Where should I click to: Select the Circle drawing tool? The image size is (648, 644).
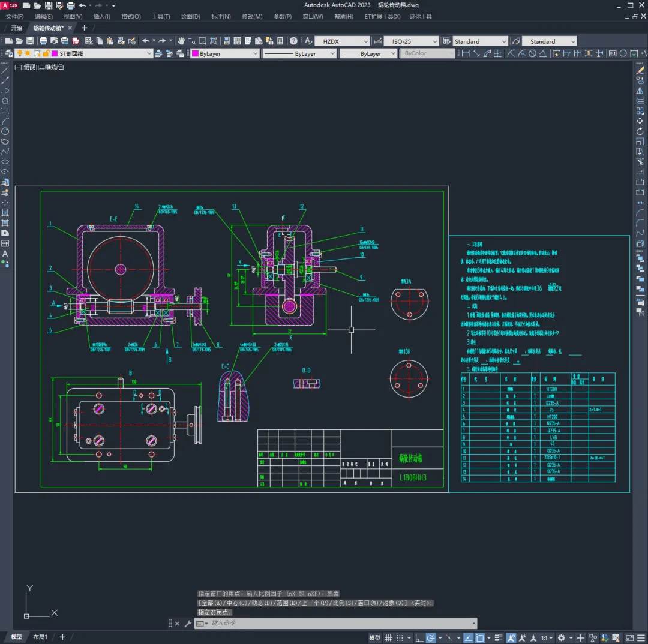(5, 131)
